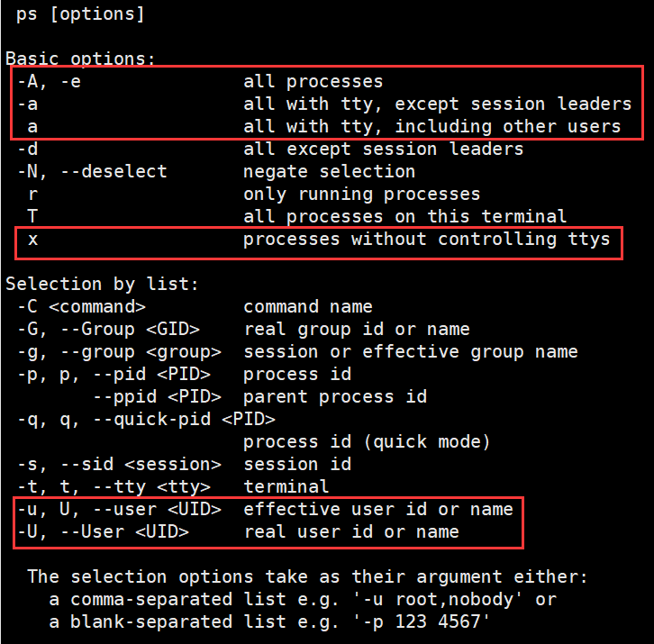Click the '-g, --group <group>' option
654x644 pixels.
point(119,351)
